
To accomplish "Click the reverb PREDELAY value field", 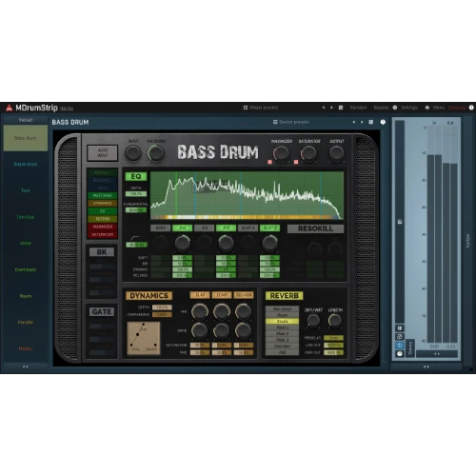I will 334,338.
